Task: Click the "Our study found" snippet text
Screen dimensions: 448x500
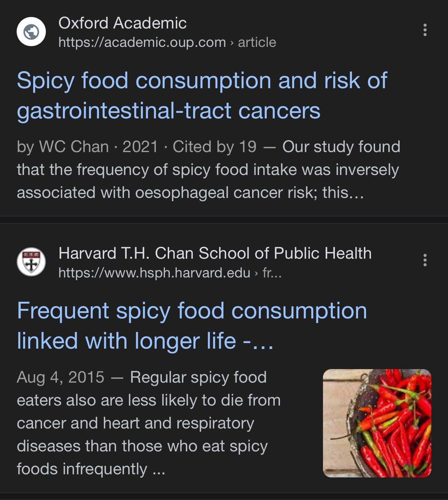Action: point(341,147)
